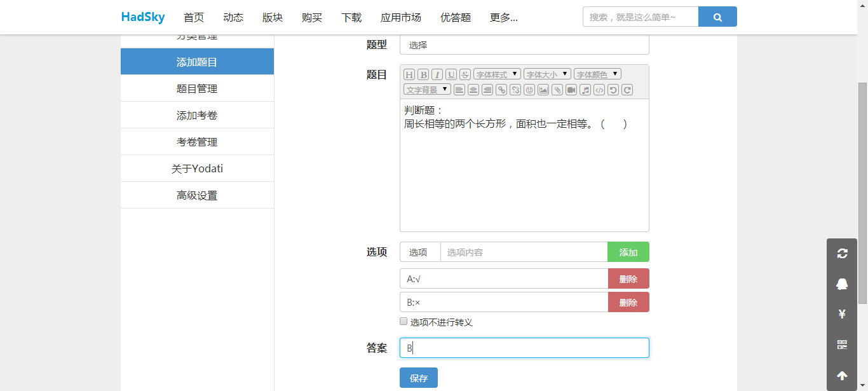Click the insert music note icon
This screenshot has width=868, height=391.
point(585,90)
